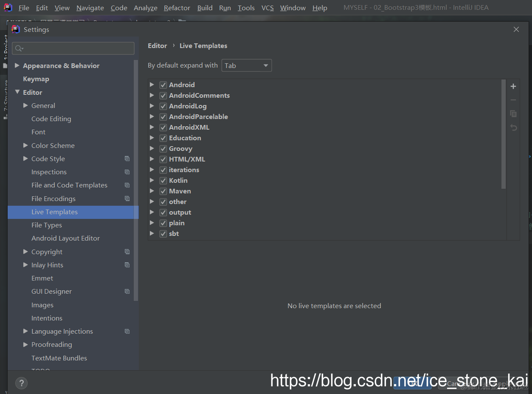Viewport: 532px width, 394px height.
Task: Disable the HTML/XML template group
Action: tap(163, 159)
